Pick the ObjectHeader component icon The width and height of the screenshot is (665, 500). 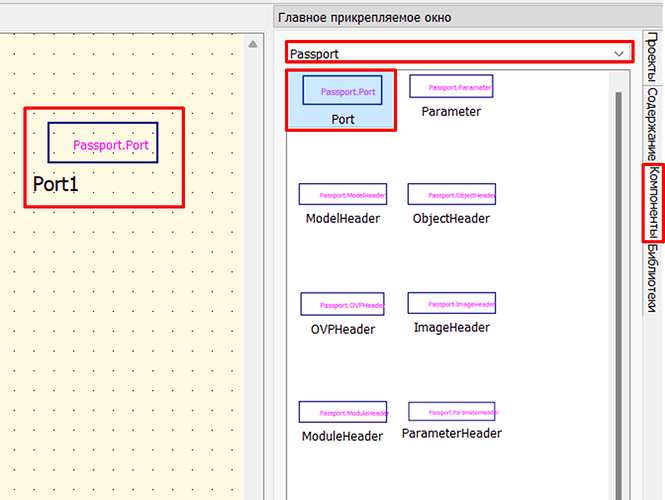(452, 194)
